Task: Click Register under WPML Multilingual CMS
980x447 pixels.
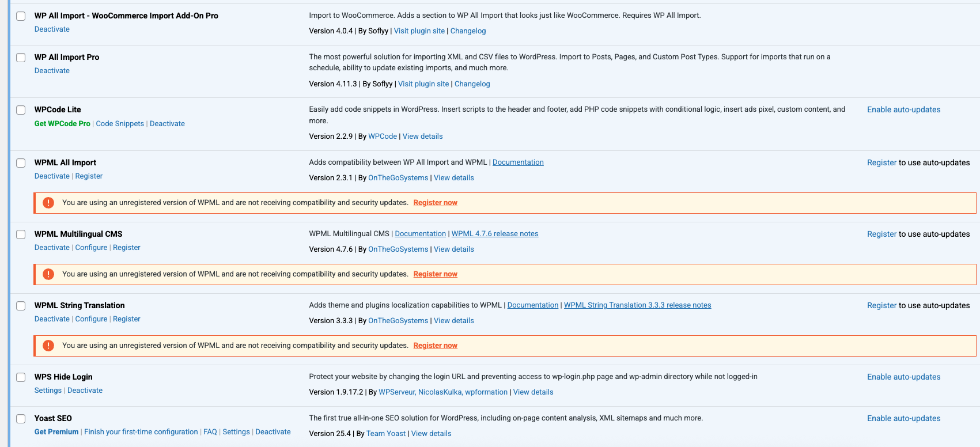Action: (x=127, y=248)
